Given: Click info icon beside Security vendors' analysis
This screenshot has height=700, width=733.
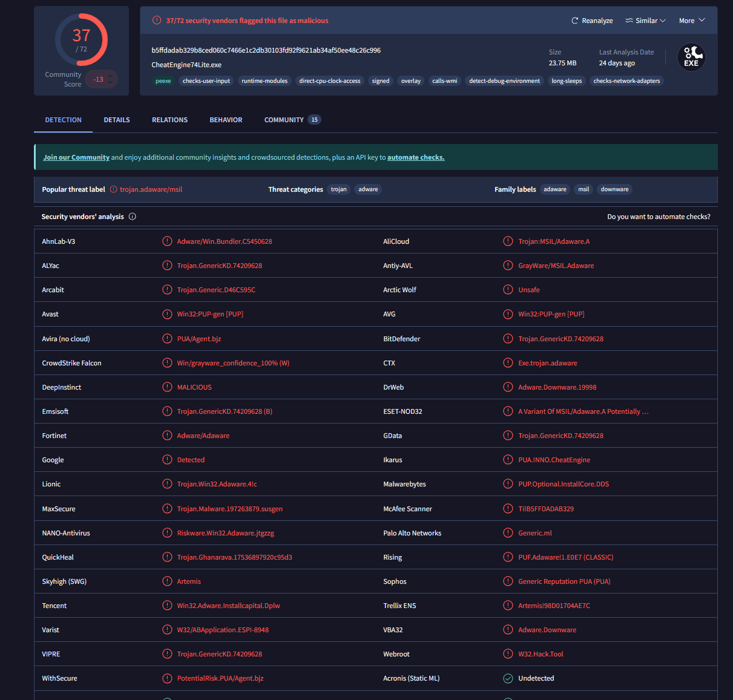Looking at the screenshot, I should click(132, 217).
